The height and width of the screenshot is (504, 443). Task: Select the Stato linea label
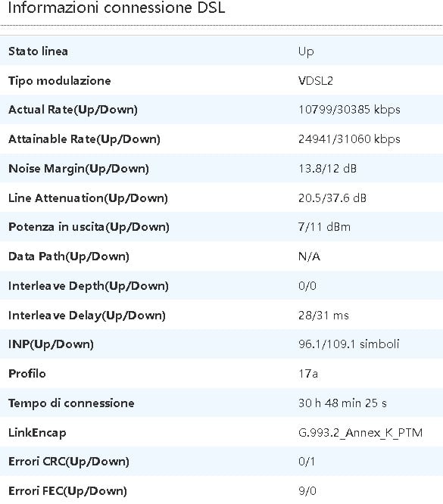(x=38, y=51)
